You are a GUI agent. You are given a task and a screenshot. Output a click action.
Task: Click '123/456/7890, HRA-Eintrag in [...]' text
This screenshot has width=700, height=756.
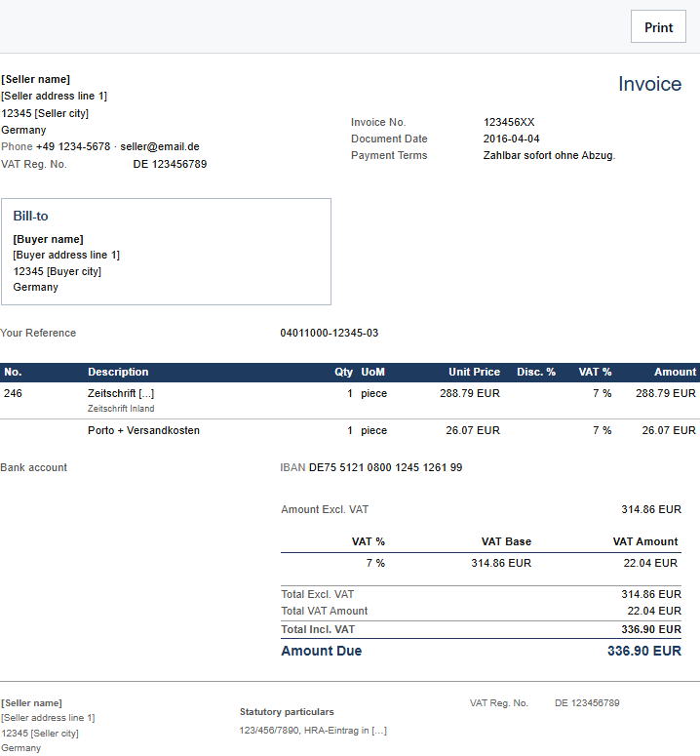(x=313, y=731)
